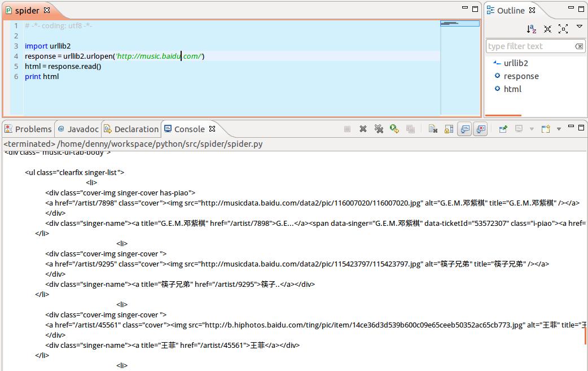The height and width of the screenshot is (371, 588).
Task: Toggle show console on standard error change
Action: 480,129
